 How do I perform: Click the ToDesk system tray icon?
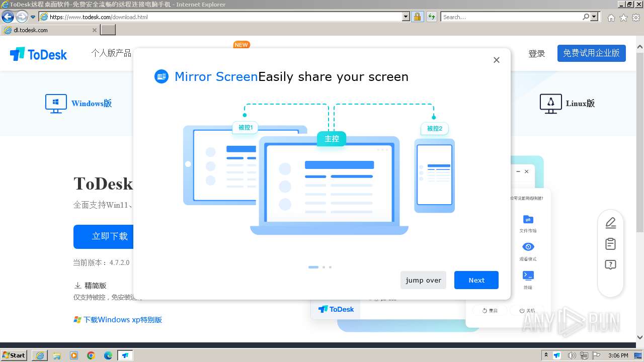click(557, 355)
